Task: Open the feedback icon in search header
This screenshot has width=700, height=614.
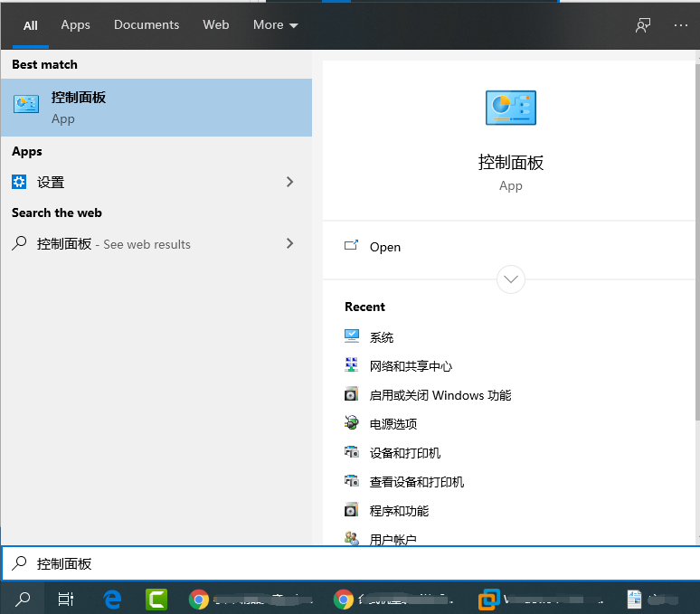Action: pos(643,25)
